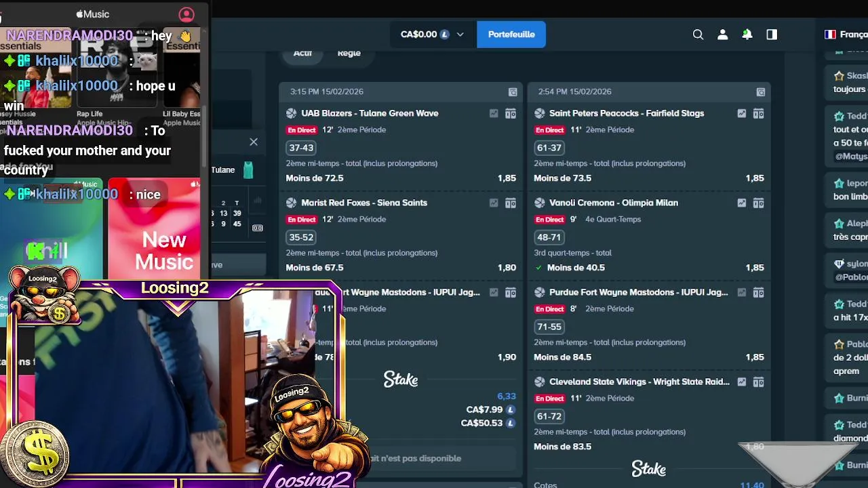Open scoreboard for Vanoli Cremona match
The image size is (868, 488).
(x=758, y=203)
